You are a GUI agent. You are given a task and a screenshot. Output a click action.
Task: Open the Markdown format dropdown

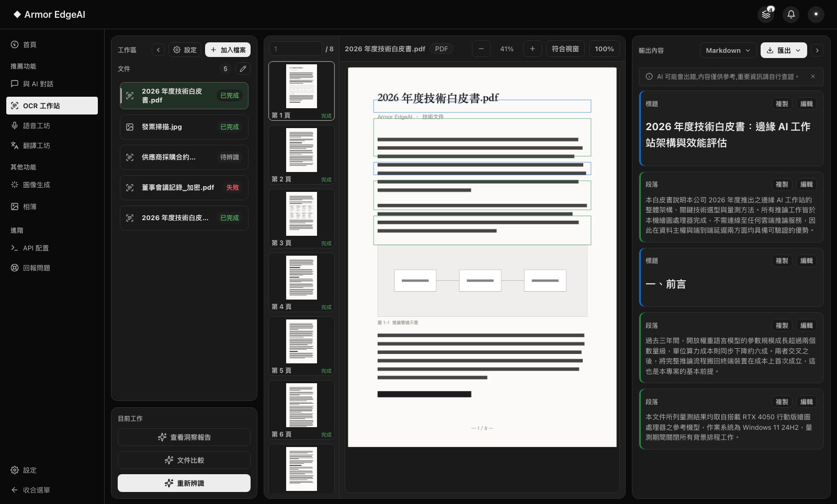pyautogui.click(x=728, y=50)
